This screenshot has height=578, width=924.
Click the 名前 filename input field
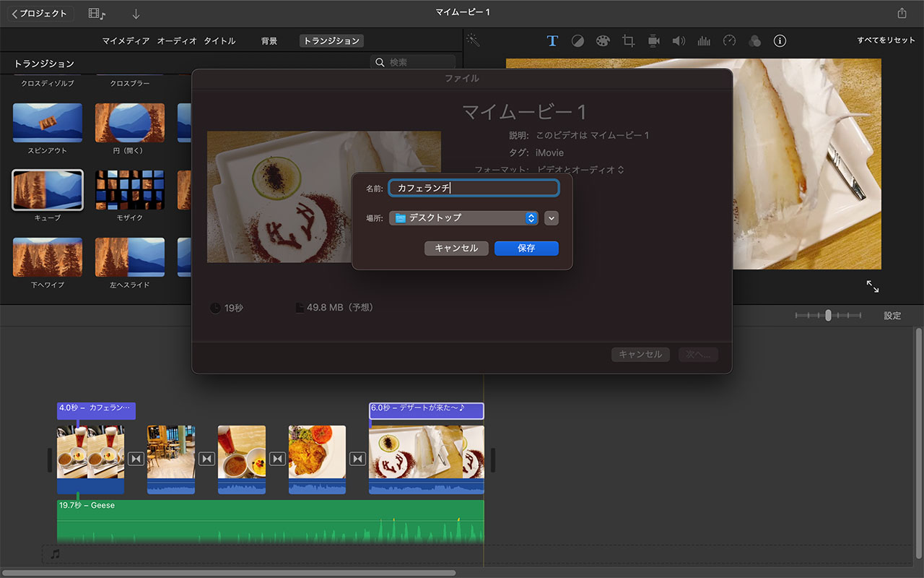474,188
